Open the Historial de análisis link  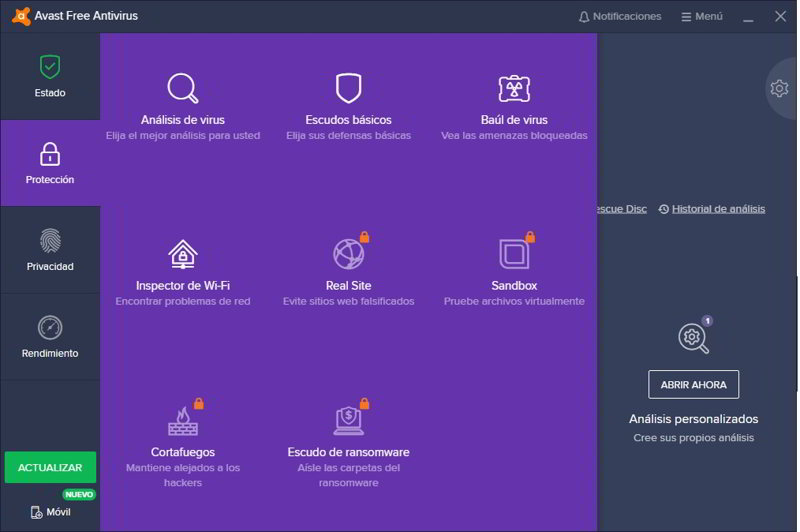coord(718,209)
